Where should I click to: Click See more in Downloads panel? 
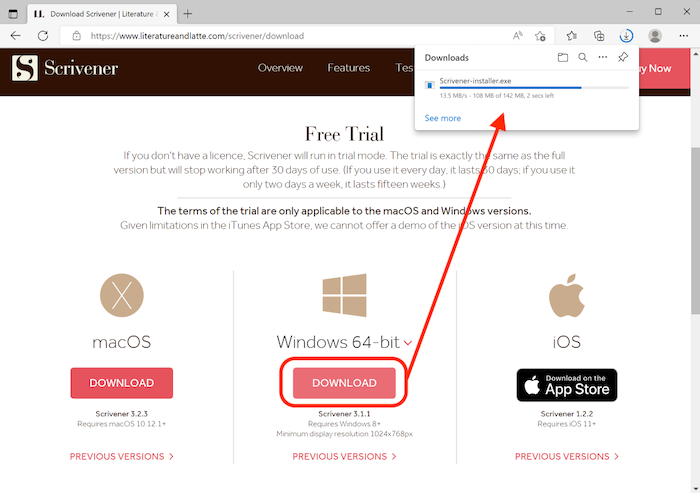(442, 118)
